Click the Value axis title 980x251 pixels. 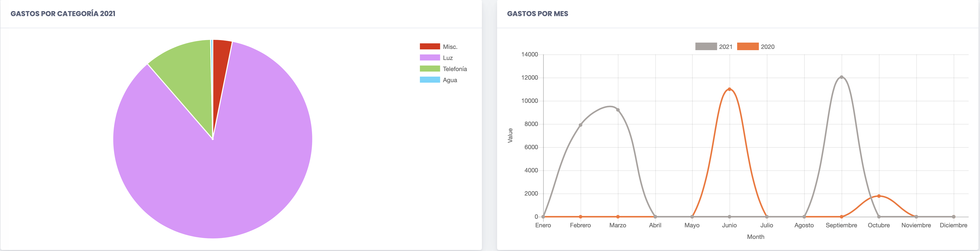click(x=510, y=136)
